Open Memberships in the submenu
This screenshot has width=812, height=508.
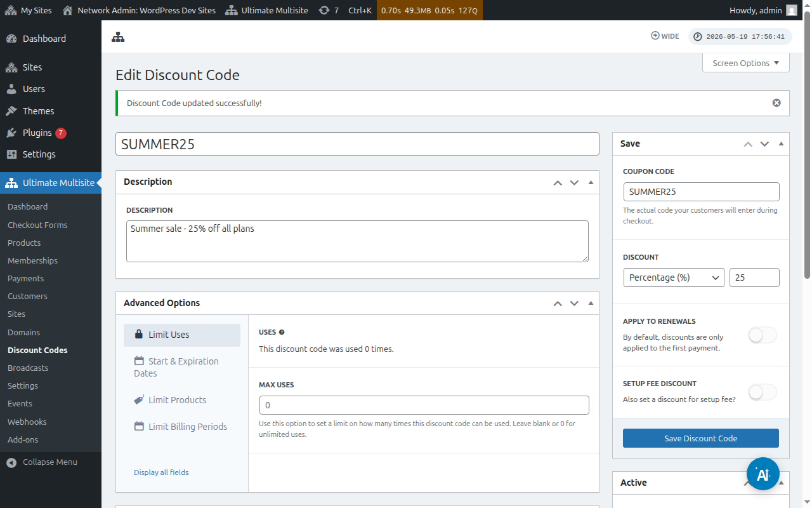(32, 260)
